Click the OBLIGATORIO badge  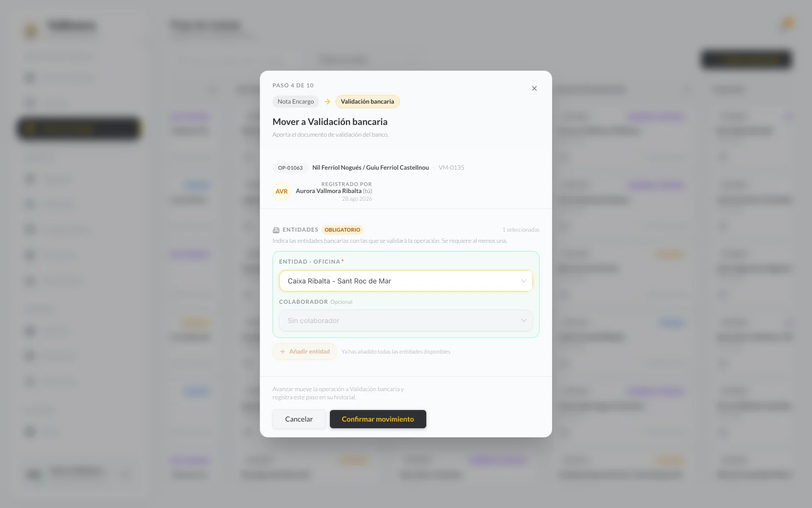pyautogui.click(x=343, y=230)
